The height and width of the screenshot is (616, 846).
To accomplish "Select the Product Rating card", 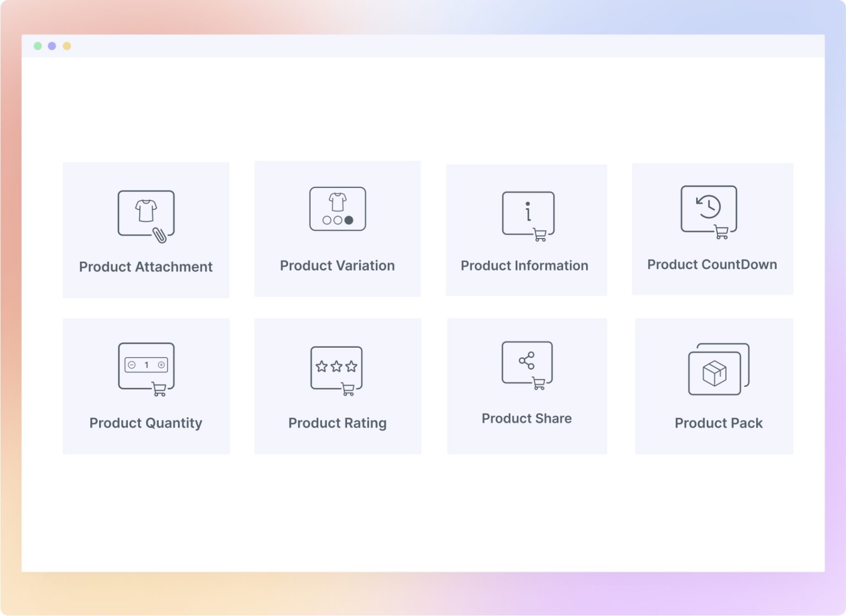I will (x=337, y=386).
